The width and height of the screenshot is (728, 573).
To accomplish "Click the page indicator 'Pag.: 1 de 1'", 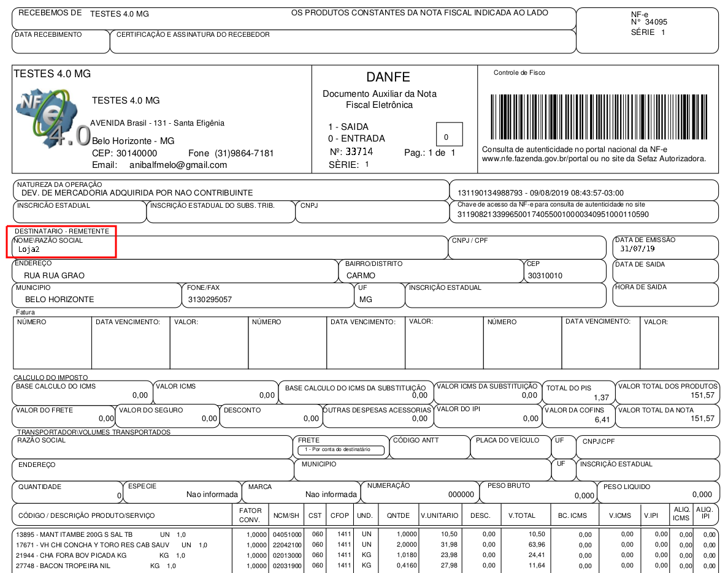I will pyautogui.click(x=430, y=153).
